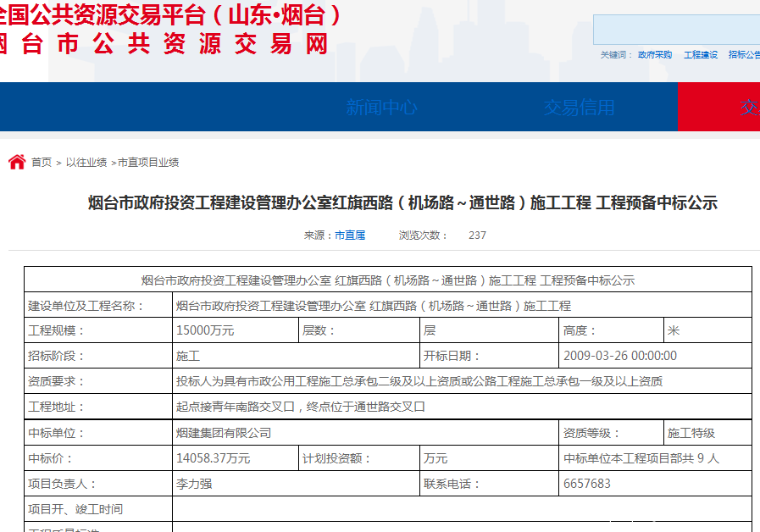Select the red highlighted navigation tab
This screenshot has height=532, width=760.
718,108
